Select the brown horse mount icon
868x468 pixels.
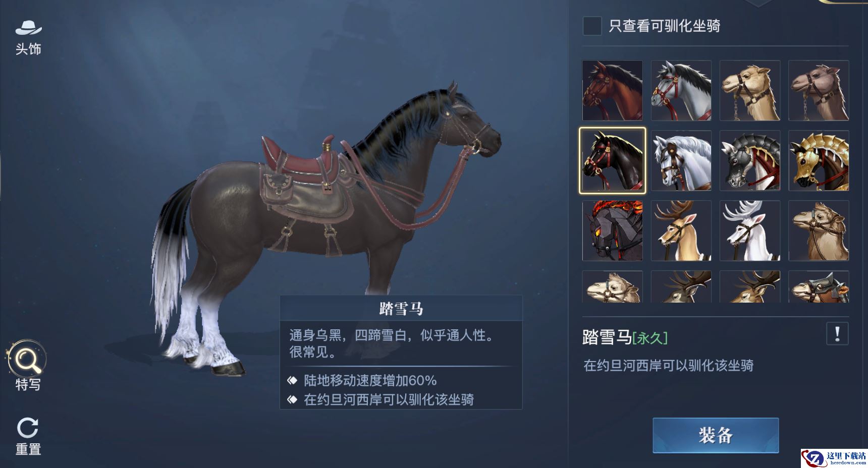(x=613, y=90)
